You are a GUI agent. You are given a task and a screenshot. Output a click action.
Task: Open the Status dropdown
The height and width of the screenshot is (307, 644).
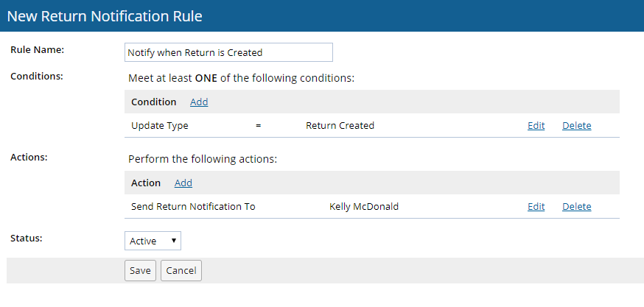click(153, 241)
